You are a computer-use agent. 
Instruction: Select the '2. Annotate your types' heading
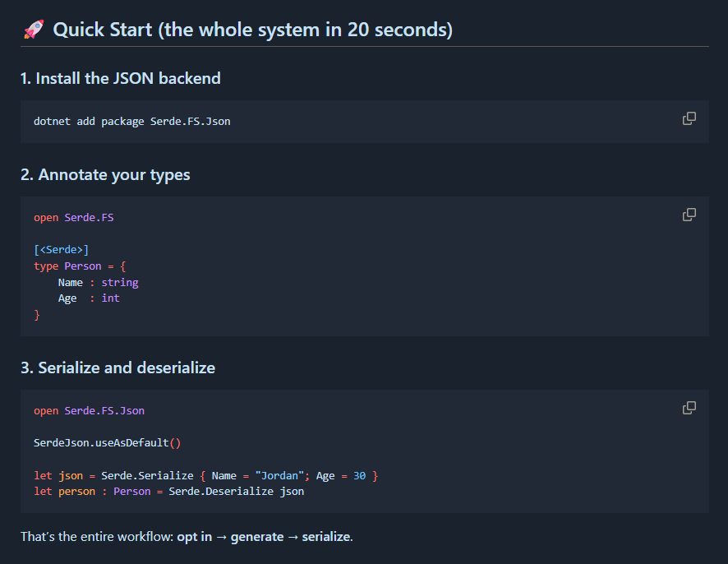click(105, 174)
